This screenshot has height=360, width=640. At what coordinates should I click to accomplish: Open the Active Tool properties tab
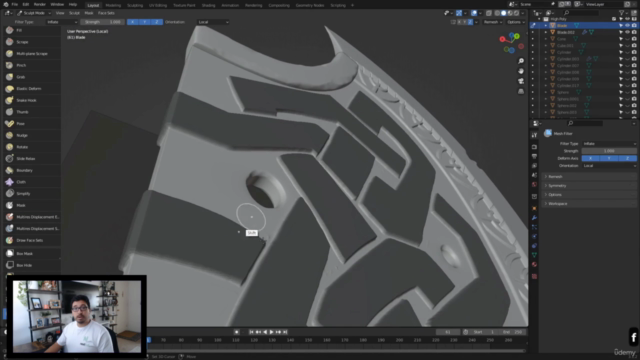[534, 135]
